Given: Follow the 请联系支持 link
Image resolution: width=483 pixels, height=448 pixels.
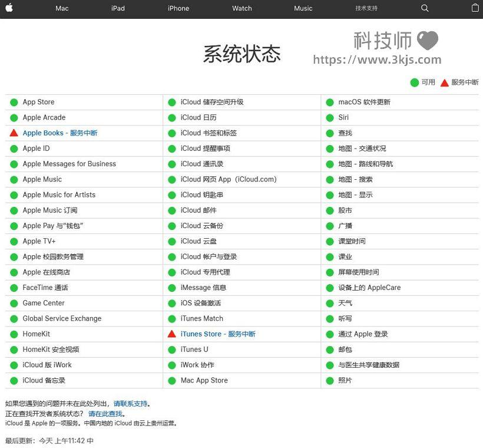Looking at the screenshot, I should pos(130,404).
